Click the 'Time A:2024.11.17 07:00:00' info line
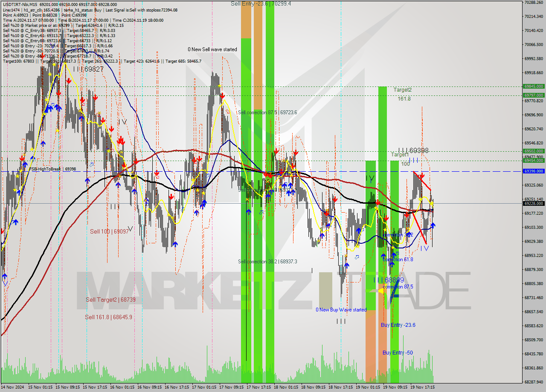 pos(83,20)
